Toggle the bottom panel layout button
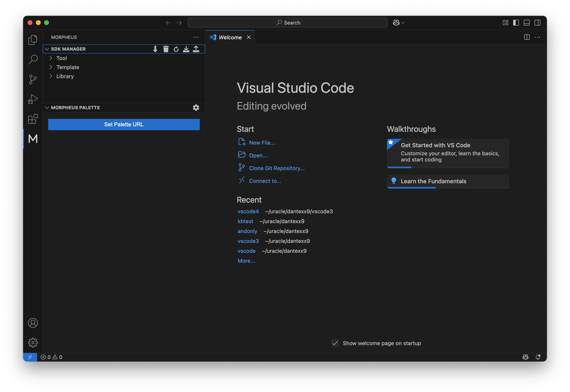This screenshot has width=570, height=392. pyautogui.click(x=527, y=23)
